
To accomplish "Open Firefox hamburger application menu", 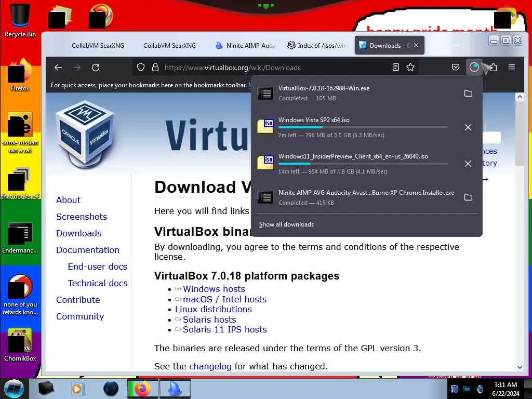I will 512,67.
